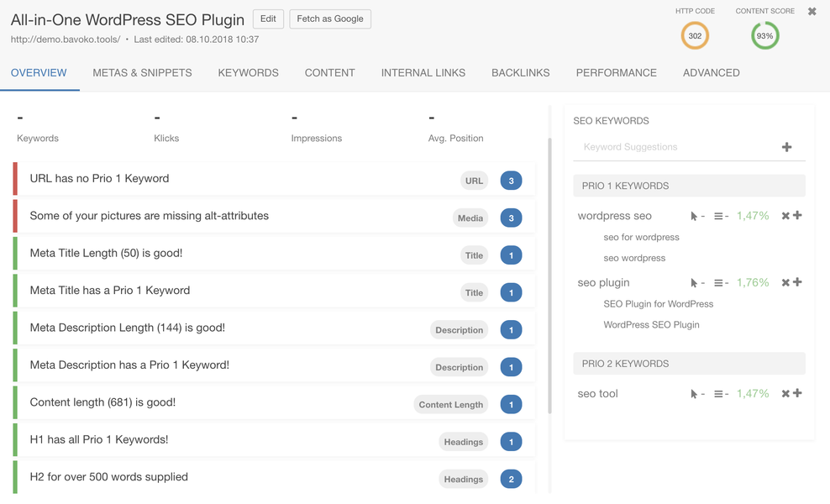Close the SEO panel with X icon

tap(812, 11)
